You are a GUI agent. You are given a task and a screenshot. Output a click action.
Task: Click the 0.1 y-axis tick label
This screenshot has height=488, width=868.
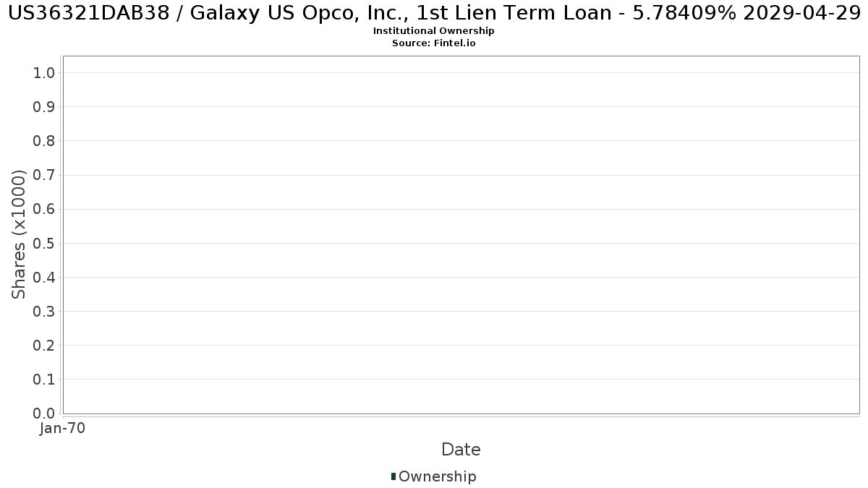click(45, 380)
